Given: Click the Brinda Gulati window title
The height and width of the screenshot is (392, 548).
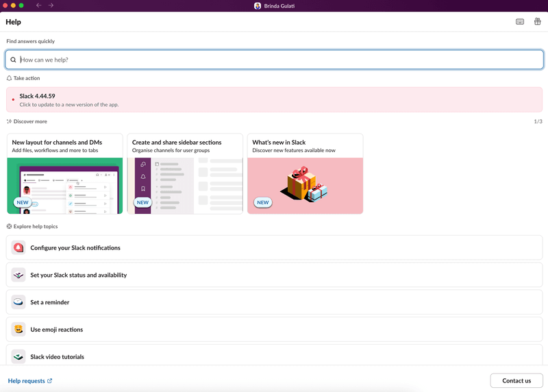Looking at the screenshot, I should click(279, 6).
